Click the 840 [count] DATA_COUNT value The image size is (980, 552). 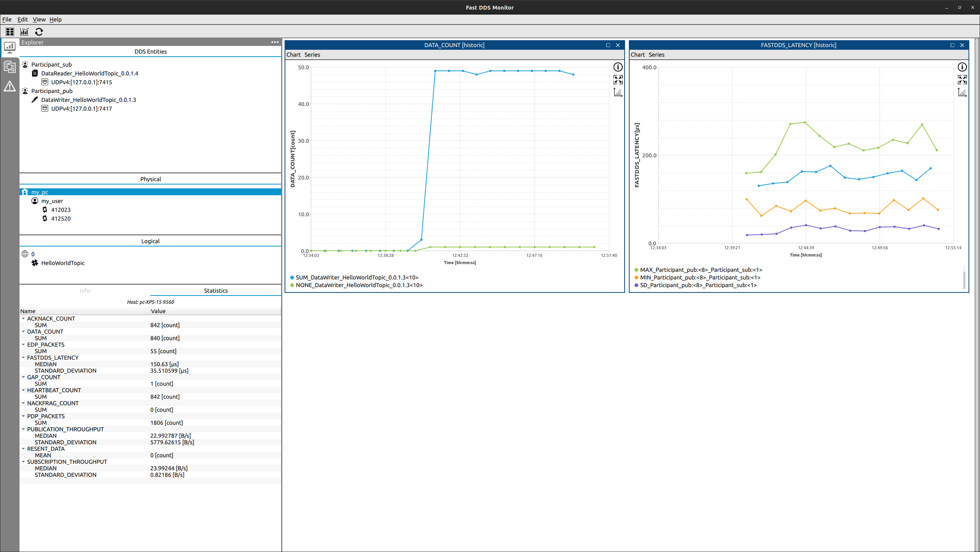pos(165,338)
